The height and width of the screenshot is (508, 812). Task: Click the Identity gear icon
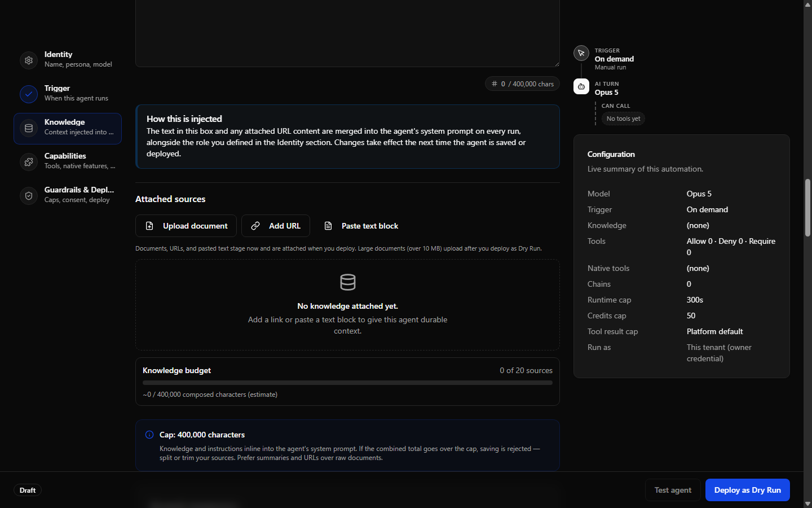[29, 60]
